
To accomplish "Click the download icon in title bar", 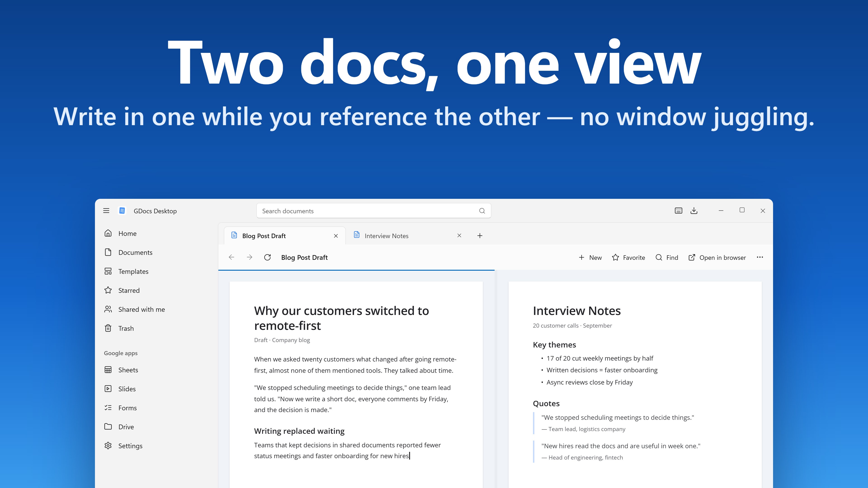I will (x=694, y=211).
